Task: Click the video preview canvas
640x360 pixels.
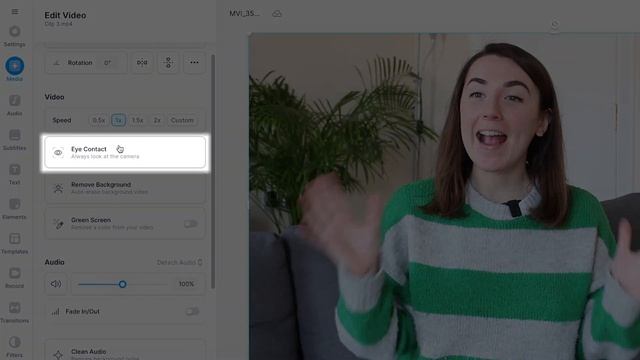Action: point(444,197)
